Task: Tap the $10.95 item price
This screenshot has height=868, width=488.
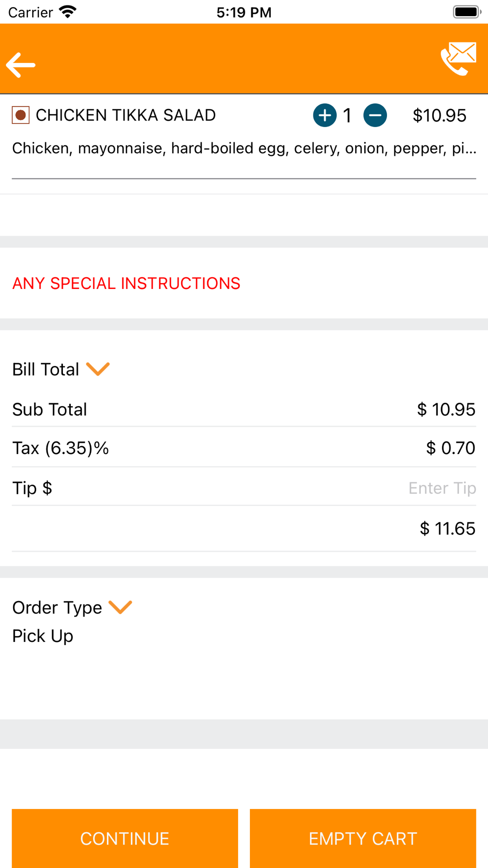Action: tap(439, 116)
